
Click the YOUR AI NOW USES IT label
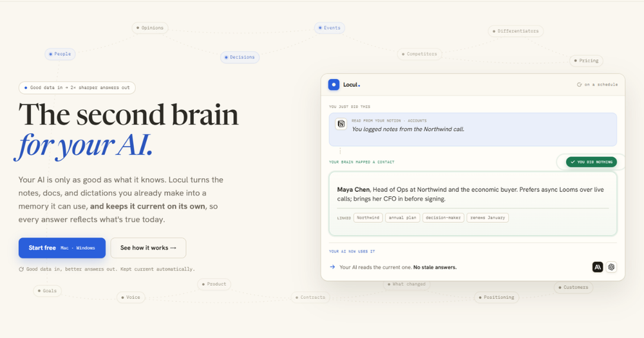click(352, 251)
